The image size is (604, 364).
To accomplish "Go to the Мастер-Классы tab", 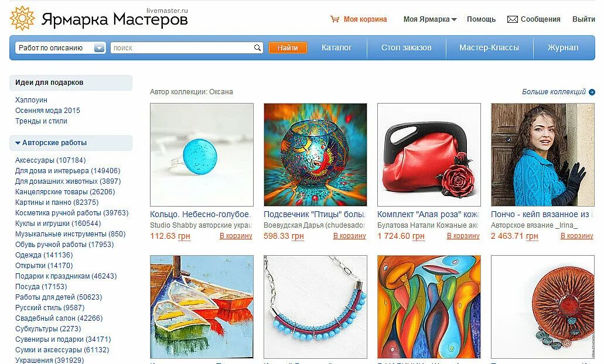I will coord(489,48).
